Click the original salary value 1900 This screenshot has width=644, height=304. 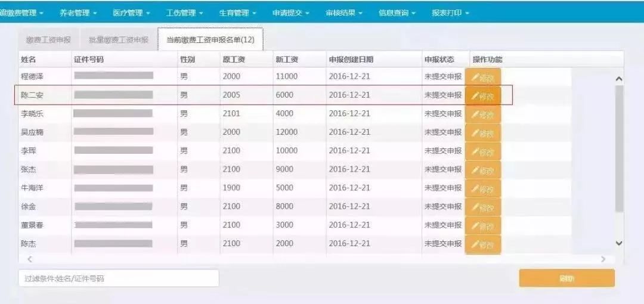pyautogui.click(x=231, y=188)
